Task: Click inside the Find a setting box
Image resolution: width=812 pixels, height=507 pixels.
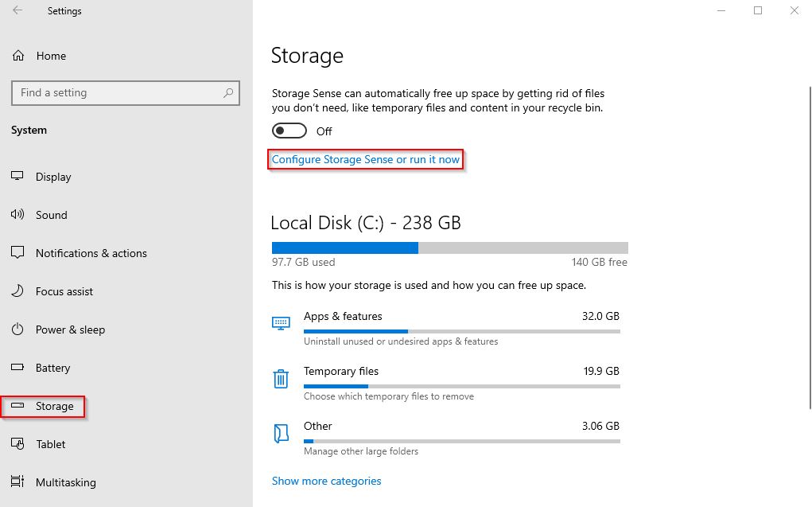Action: (125, 93)
